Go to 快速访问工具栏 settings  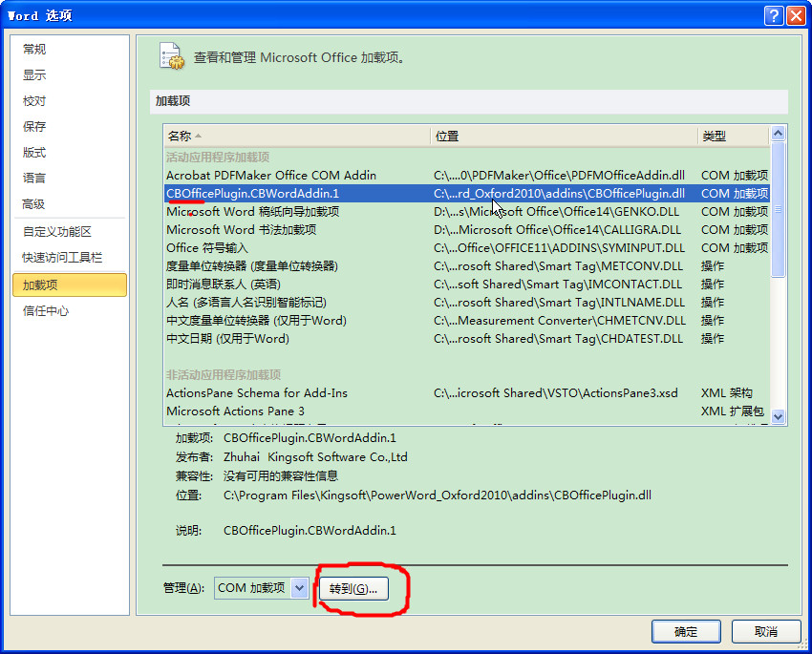pyautogui.click(x=62, y=258)
